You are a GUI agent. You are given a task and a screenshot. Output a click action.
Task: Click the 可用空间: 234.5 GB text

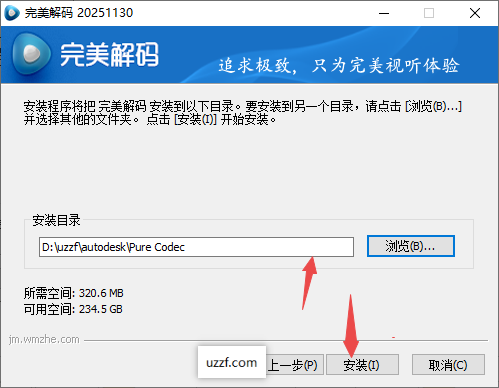pyautogui.click(x=73, y=309)
